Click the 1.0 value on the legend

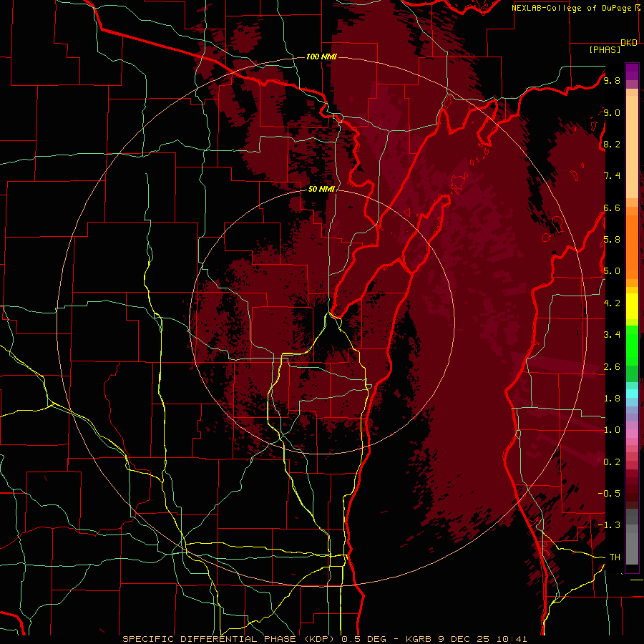612,430
